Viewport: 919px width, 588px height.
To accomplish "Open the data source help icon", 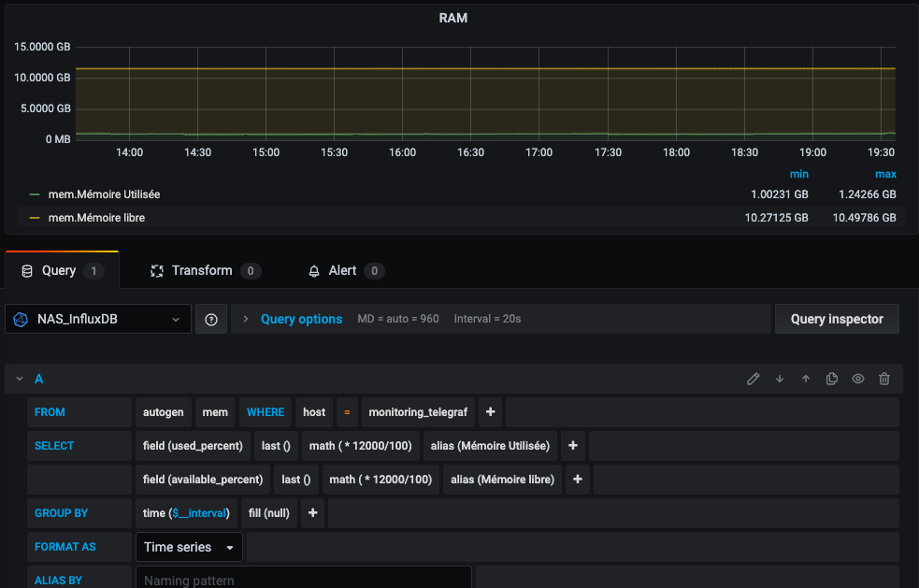I will pyautogui.click(x=211, y=319).
